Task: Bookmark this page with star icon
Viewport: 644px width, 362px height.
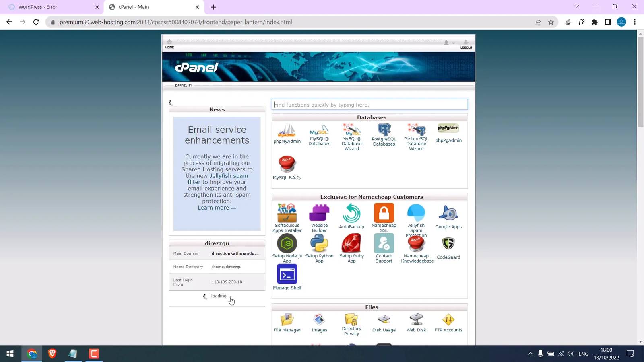Action: coord(551,22)
